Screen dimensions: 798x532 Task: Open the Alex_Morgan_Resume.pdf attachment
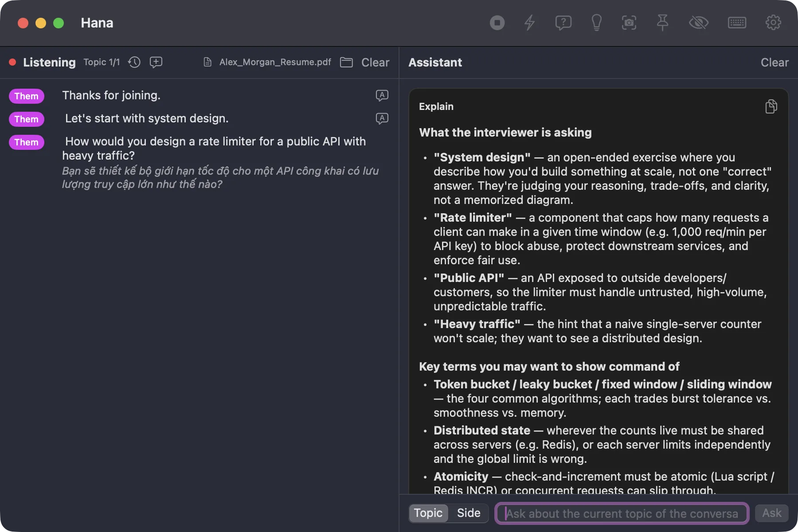(x=267, y=62)
